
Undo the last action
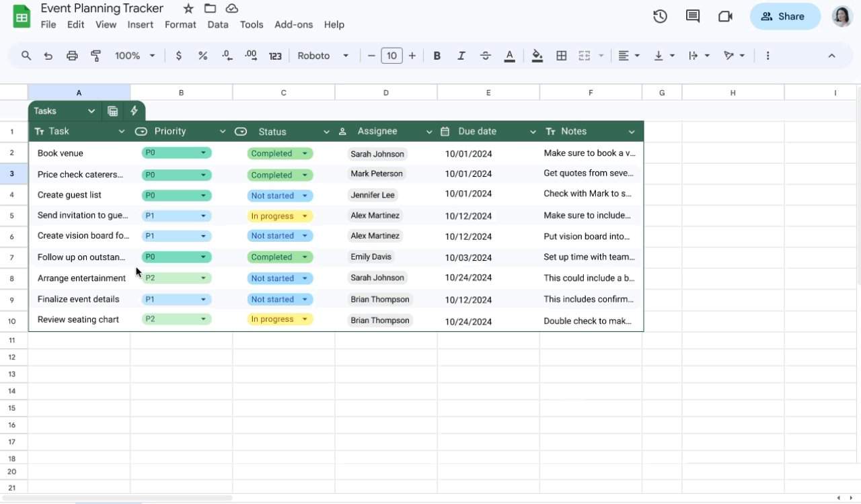48,56
